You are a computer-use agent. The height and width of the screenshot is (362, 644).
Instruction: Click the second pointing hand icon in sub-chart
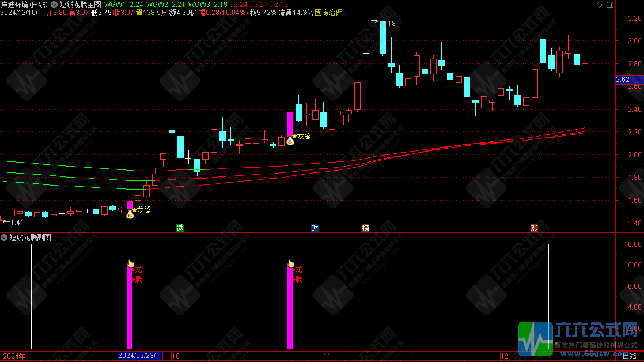coord(291,263)
